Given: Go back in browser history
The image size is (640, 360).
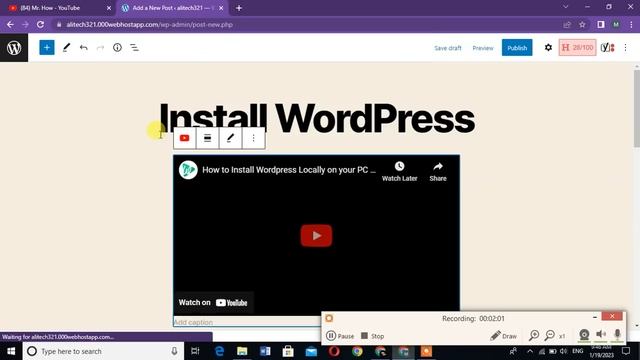Looking at the screenshot, I should 10,24.
